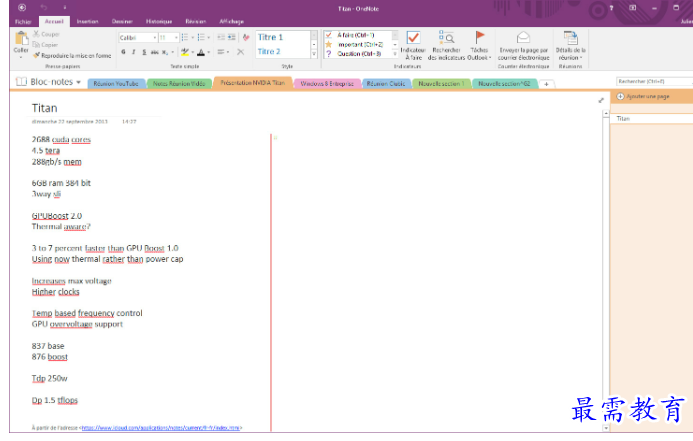Toggle underline formatting (S)
Viewport: 693px width, 441px height.
(144, 52)
